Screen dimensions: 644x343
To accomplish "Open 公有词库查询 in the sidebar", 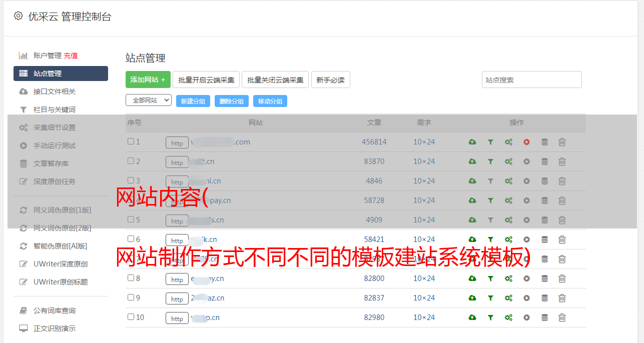I will (x=55, y=310).
